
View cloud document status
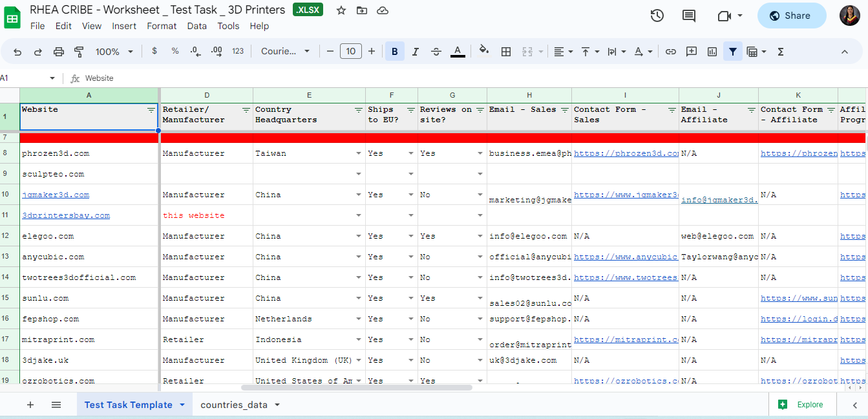(383, 10)
